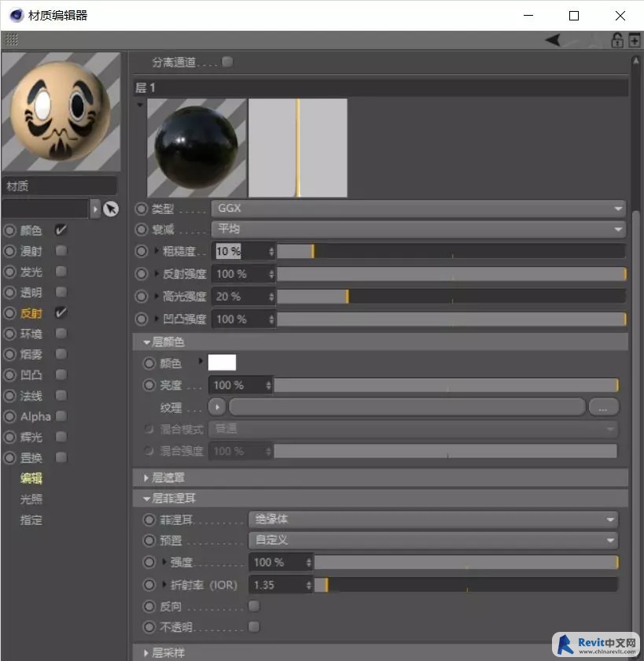The height and width of the screenshot is (661, 644).
Task: Click the 高光强度 slider bar
Action: [451, 297]
